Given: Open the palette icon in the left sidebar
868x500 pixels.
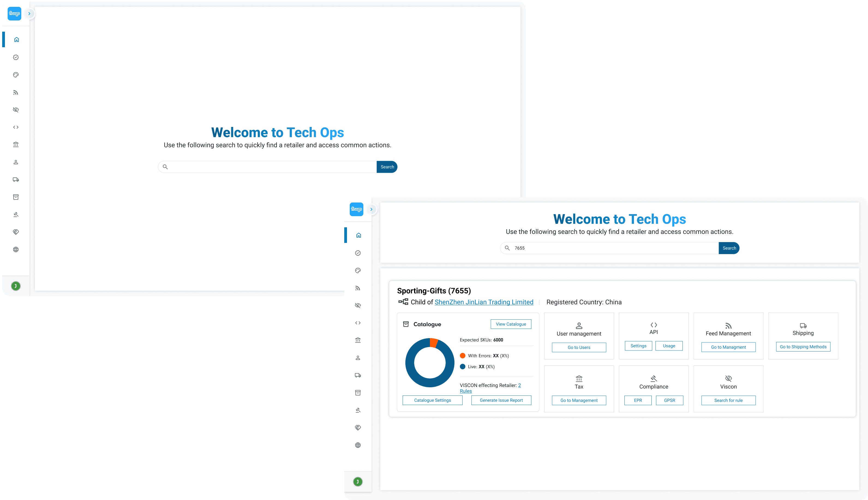Looking at the screenshot, I should pos(16,75).
